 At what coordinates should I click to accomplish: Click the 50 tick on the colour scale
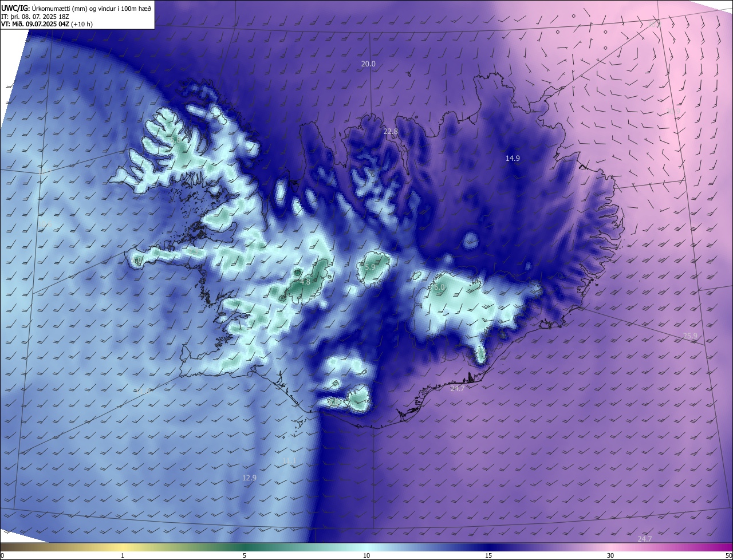point(728,555)
